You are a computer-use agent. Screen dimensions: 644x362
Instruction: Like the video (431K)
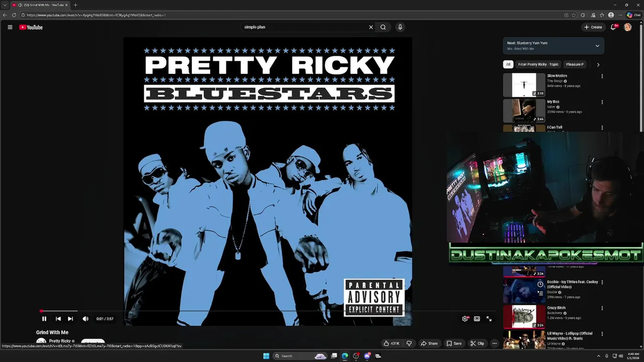click(391, 343)
